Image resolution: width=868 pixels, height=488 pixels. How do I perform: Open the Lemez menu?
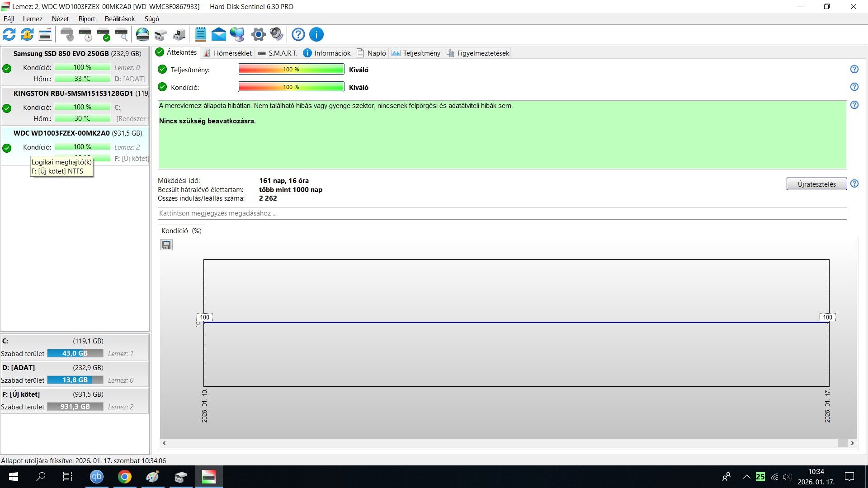point(33,19)
